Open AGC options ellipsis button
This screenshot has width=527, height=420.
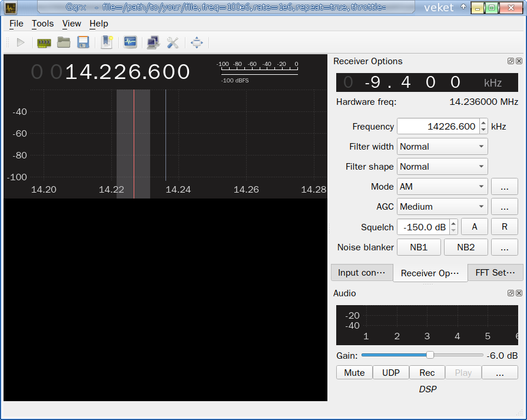point(505,207)
